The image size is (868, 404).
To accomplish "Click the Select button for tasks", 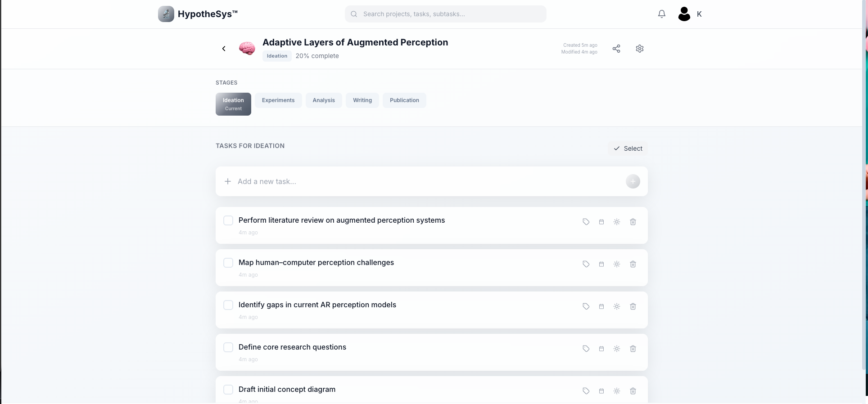I will 628,148.
